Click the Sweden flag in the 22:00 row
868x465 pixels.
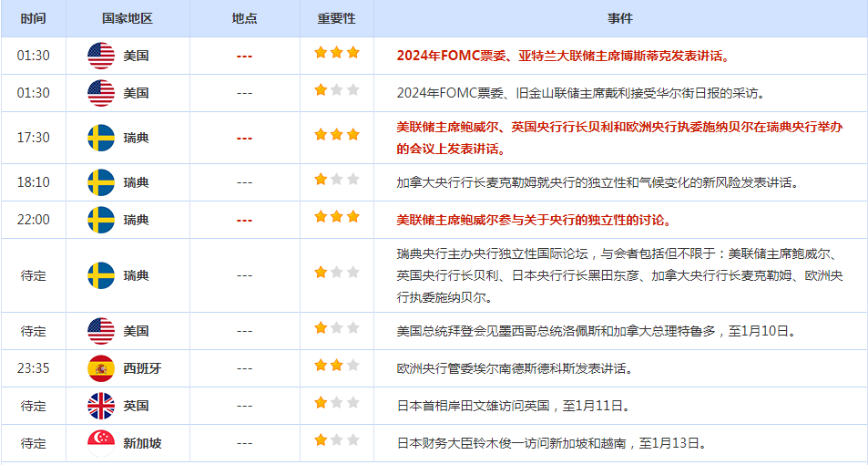101,220
